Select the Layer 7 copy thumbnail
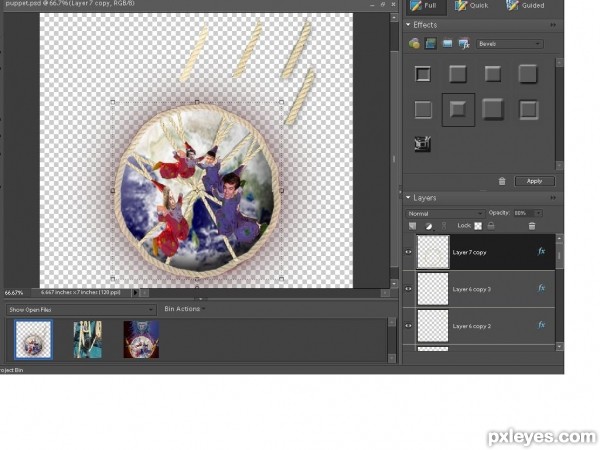This screenshot has height=450, width=600. (x=433, y=252)
